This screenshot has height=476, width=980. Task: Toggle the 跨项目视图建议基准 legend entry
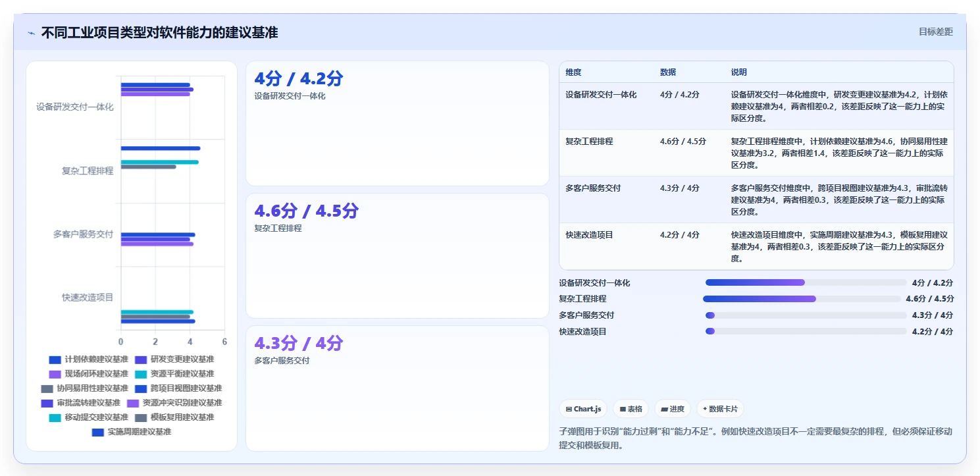[x=178, y=388]
